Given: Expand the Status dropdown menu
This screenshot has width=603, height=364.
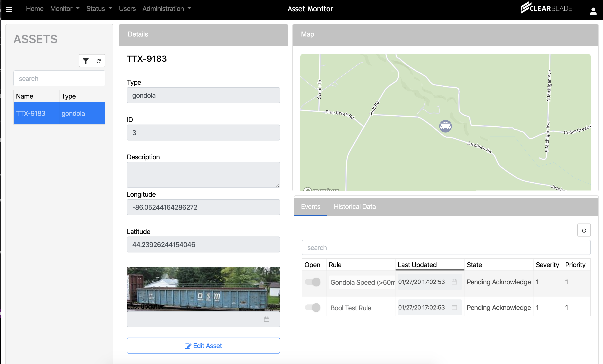Looking at the screenshot, I should click(99, 9).
